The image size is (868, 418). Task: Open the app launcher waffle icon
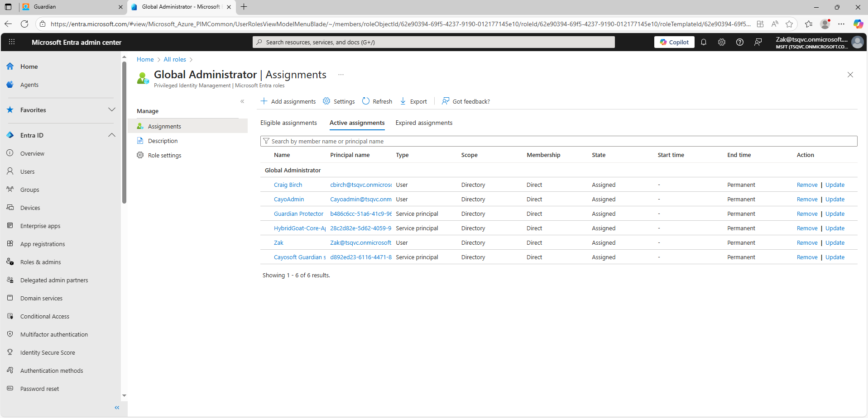tap(12, 42)
